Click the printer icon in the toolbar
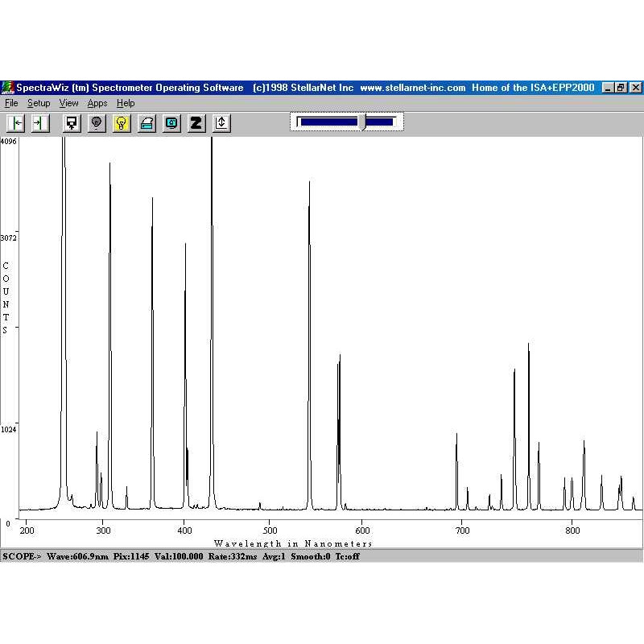 click(x=147, y=123)
